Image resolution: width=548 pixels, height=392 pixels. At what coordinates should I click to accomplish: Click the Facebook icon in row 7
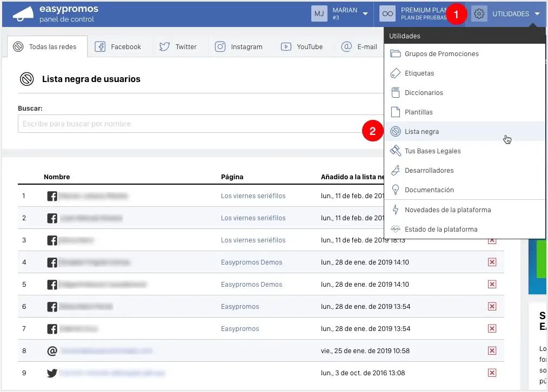(x=52, y=329)
